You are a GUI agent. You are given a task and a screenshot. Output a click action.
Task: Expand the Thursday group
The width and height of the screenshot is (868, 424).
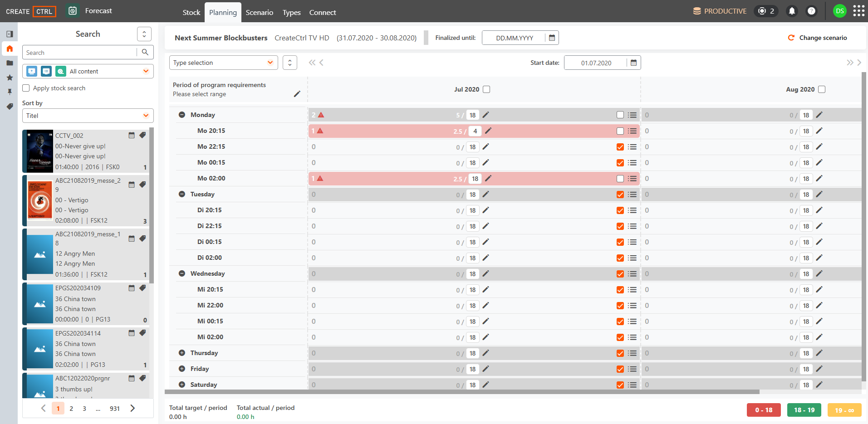(x=182, y=353)
